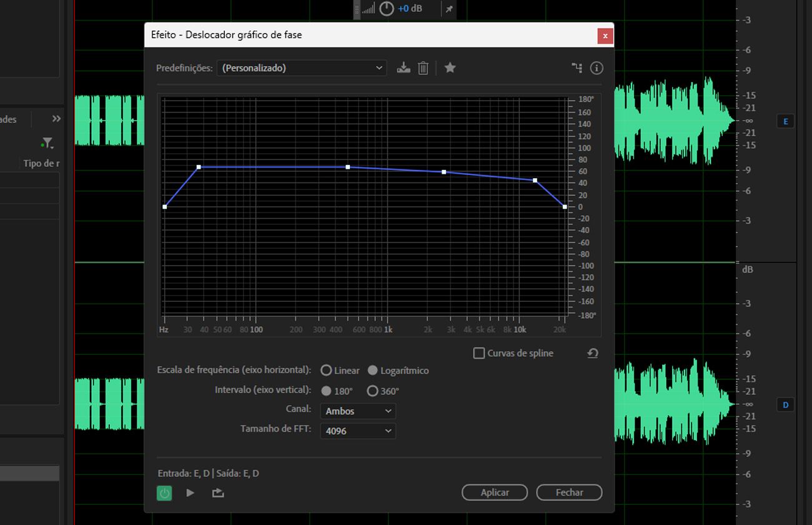Click the "10k" label on the frequency axis

coord(520,329)
